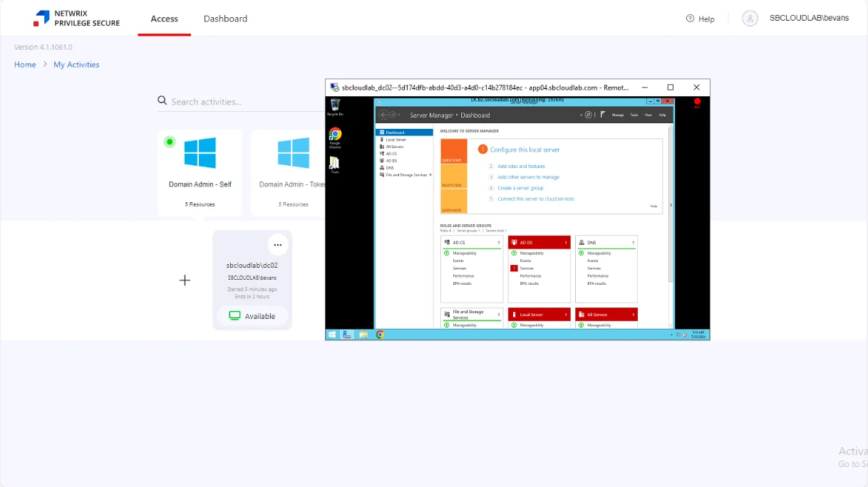Open File Explorer from the remote taskbar
868x487 pixels.
click(x=363, y=335)
